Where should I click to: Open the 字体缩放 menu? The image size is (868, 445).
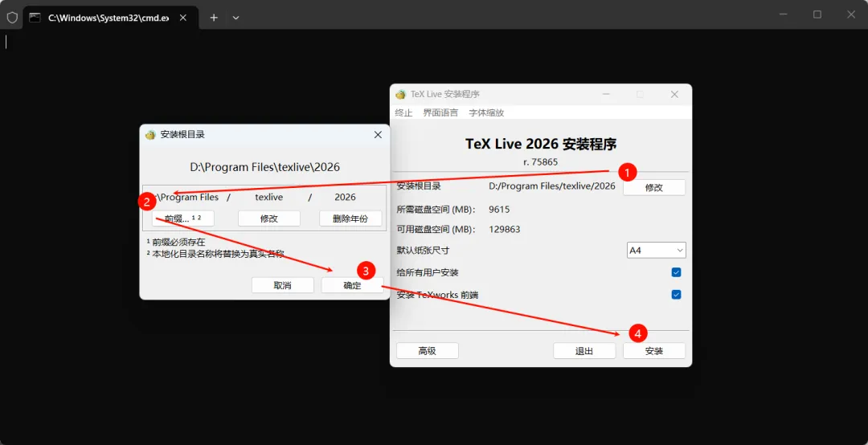coord(486,113)
